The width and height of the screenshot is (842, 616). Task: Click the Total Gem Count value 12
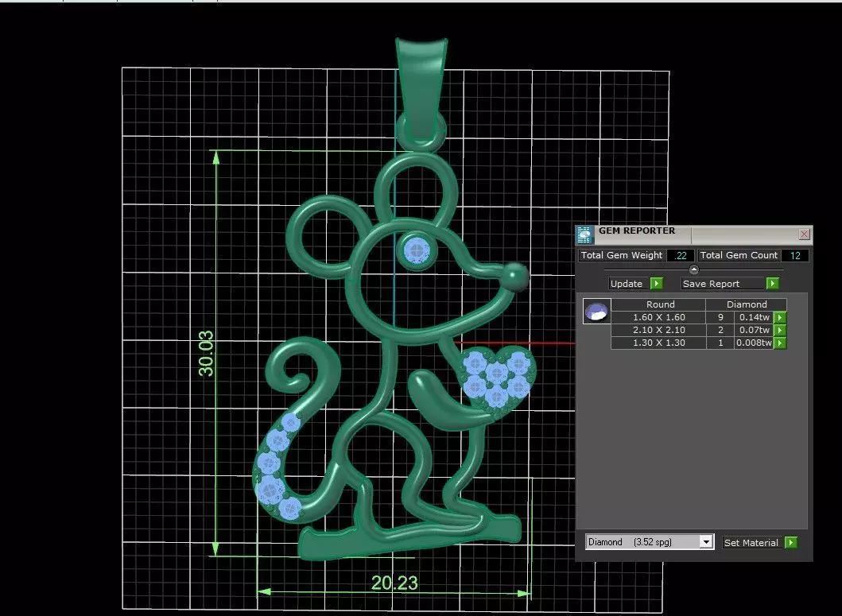pyautogui.click(x=795, y=256)
